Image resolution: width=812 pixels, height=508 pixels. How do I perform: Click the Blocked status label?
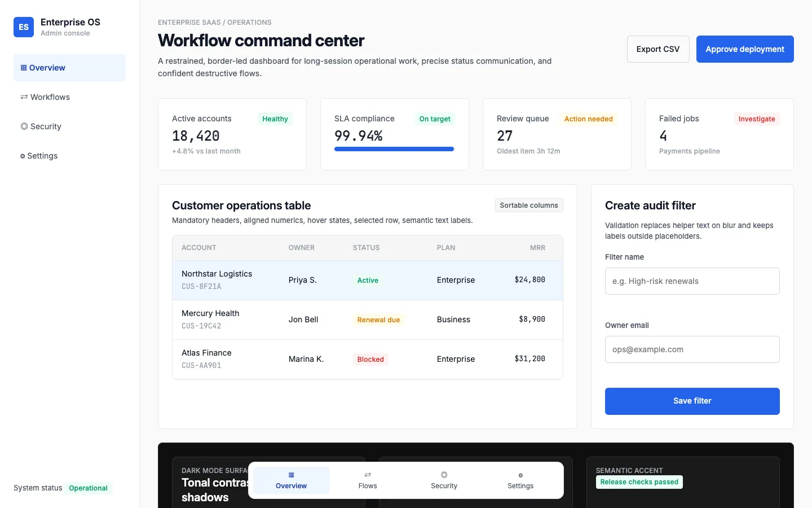[370, 360]
